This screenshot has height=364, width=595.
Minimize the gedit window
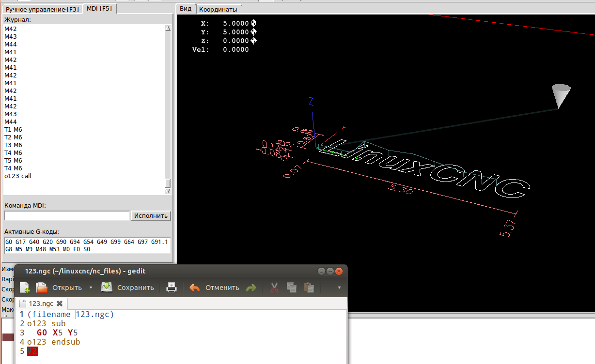(x=330, y=271)
